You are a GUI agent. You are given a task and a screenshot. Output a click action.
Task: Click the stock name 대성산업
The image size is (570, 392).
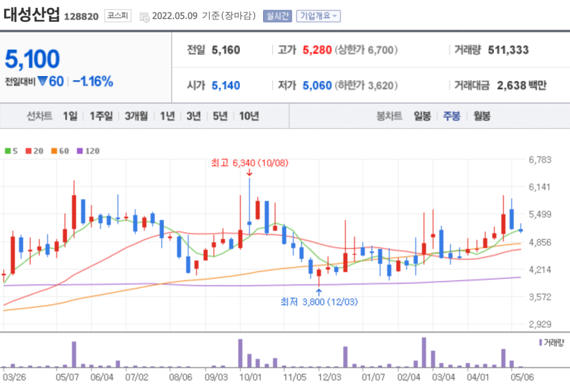pyautogui.click(x=32, y=15)
